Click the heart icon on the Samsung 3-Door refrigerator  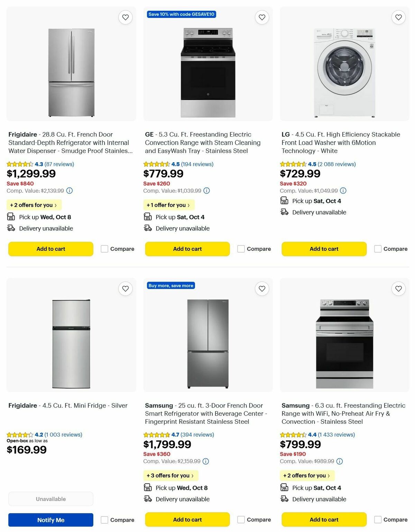pos(262,288)
